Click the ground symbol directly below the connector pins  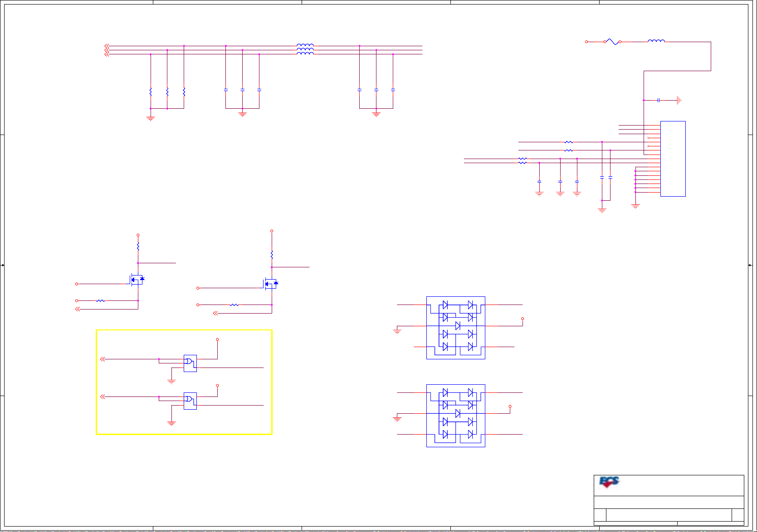(635, 206)
